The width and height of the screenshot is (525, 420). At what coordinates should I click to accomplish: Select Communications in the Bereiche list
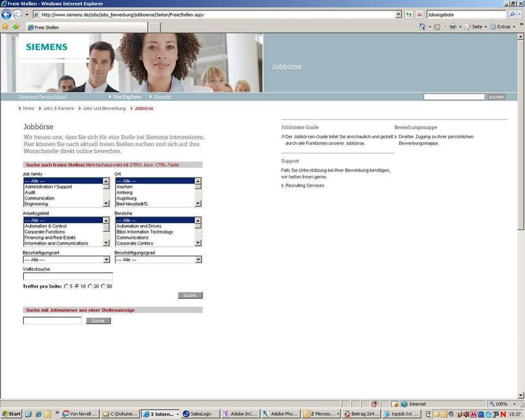pyautogui.click(x=155, y=237)
